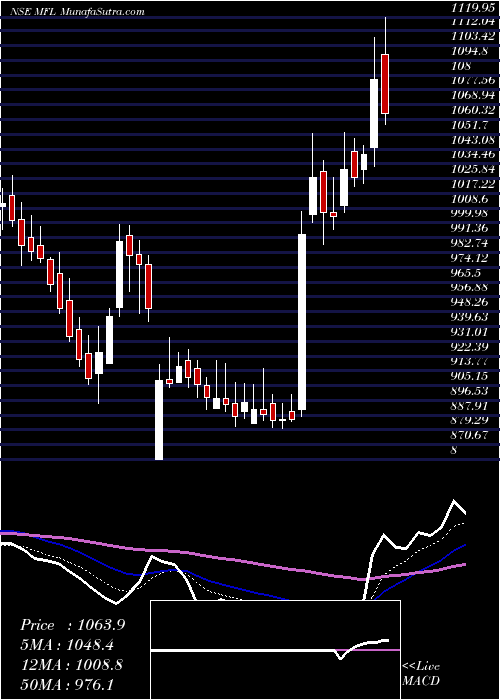Screen dimensions: 500x700
Task: Open the MACD inset panel
Action: click(x=275, y=650)
